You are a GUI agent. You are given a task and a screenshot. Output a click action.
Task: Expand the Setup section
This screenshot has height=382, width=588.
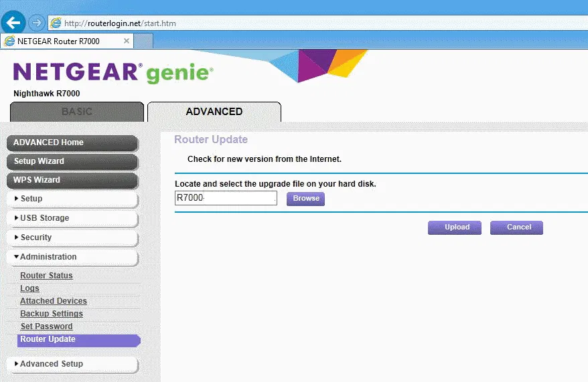point(72,199)
